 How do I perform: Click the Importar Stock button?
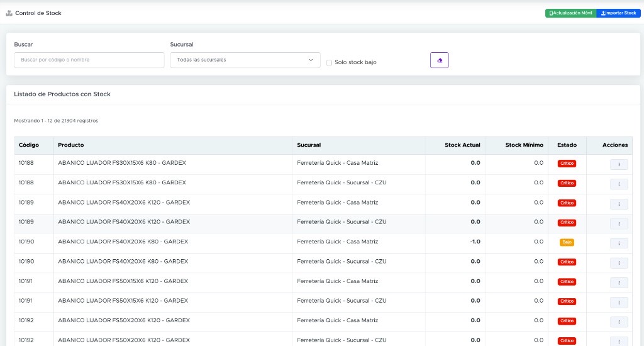[618, 13]
